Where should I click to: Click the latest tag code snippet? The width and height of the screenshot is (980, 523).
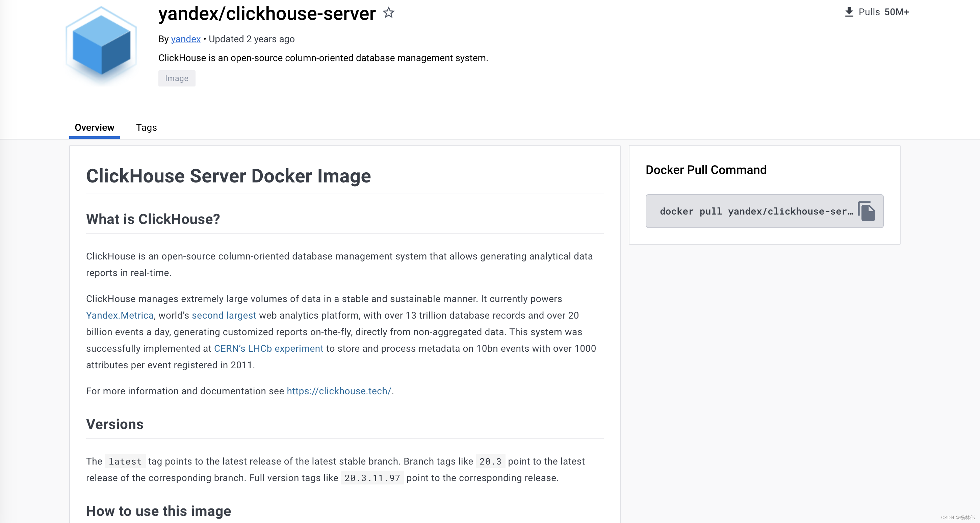point(125,461)
